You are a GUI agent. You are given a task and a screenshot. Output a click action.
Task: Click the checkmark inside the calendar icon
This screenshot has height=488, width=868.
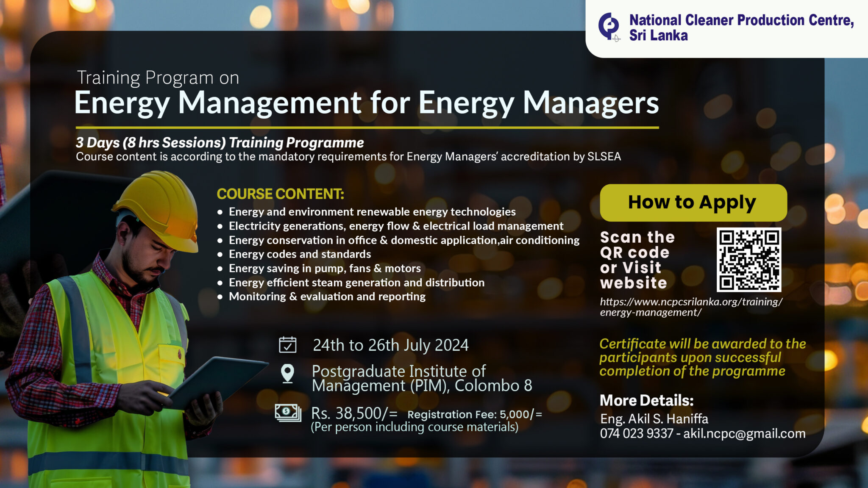[288, 347]
